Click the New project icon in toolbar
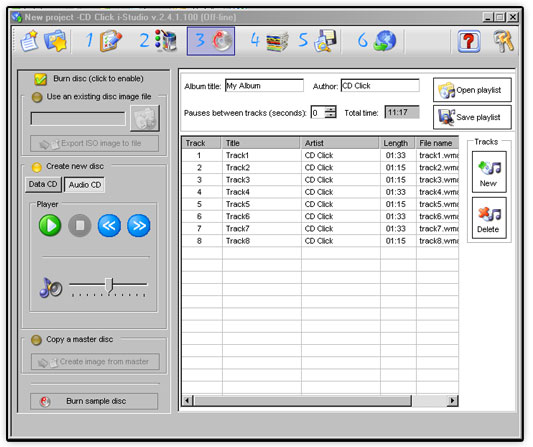The image size is (533, 447). [29, 41]
